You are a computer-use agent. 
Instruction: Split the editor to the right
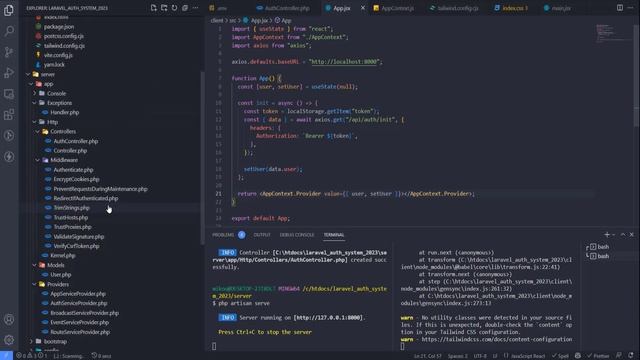tap(620, 8)
